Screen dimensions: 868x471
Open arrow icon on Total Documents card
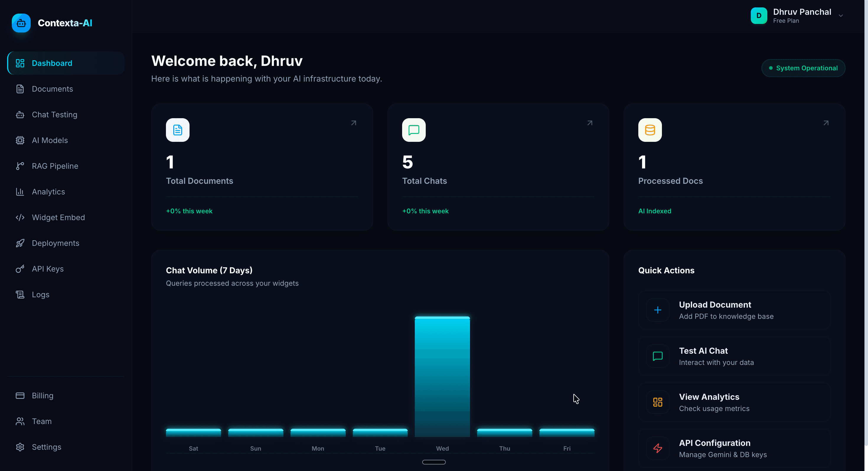point(353,123)
